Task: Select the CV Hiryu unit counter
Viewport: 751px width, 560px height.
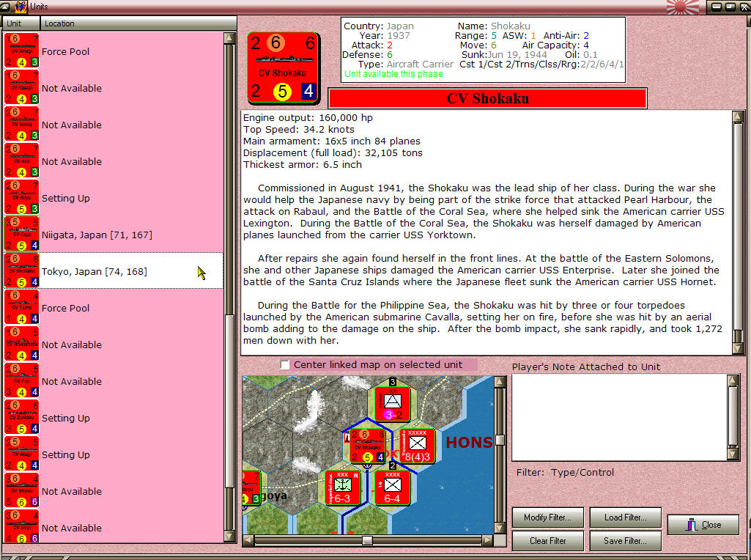Action: click(21, 197)
